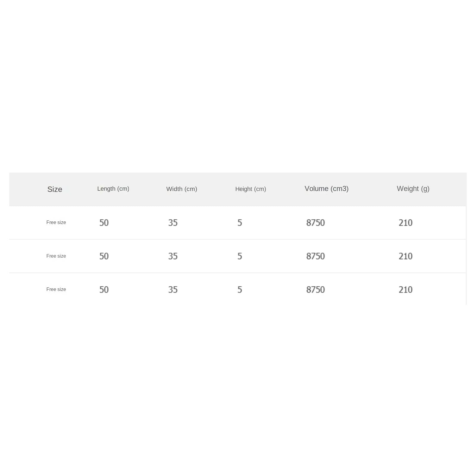Click height value 5 in first row
Screen dimensions: 476x476
pos(240,223)
